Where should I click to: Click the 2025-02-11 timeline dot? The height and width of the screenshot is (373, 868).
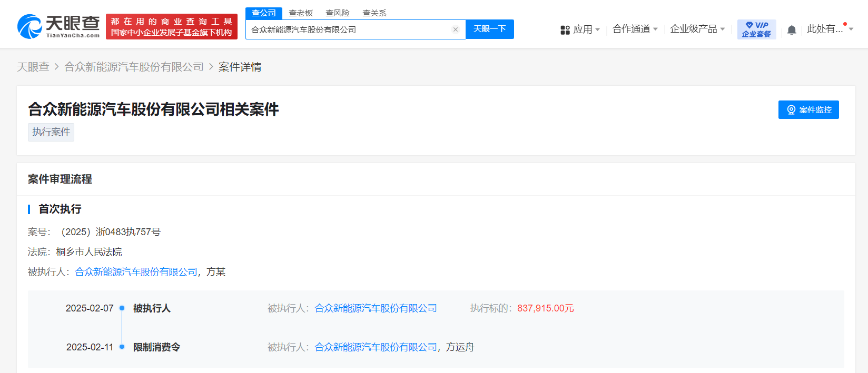122,347
